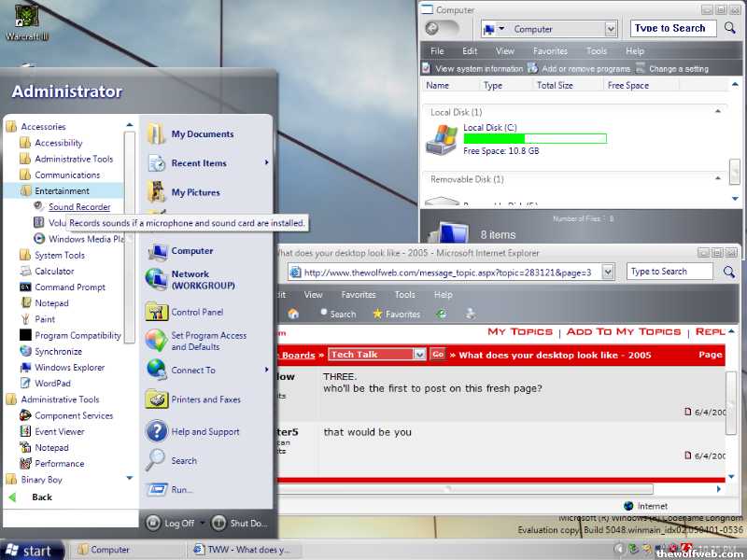Click the Add To My Topics link
Screen dimensions: 747x560
(624, 331)
